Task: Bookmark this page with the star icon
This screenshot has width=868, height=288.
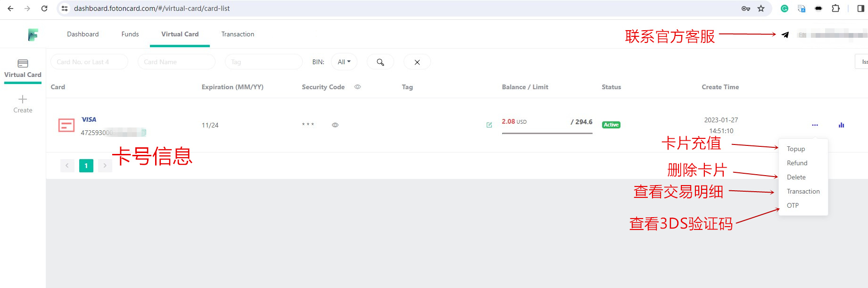Action: (761, 8)
